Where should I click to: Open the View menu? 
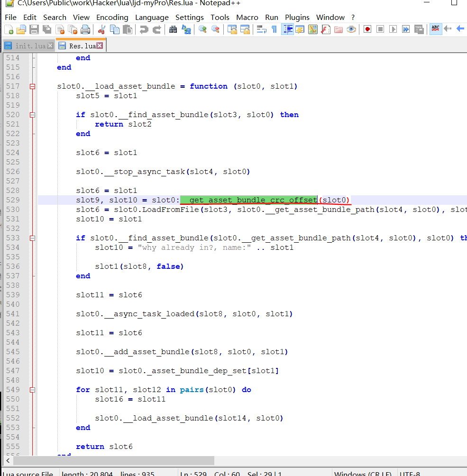coord(81,17)
